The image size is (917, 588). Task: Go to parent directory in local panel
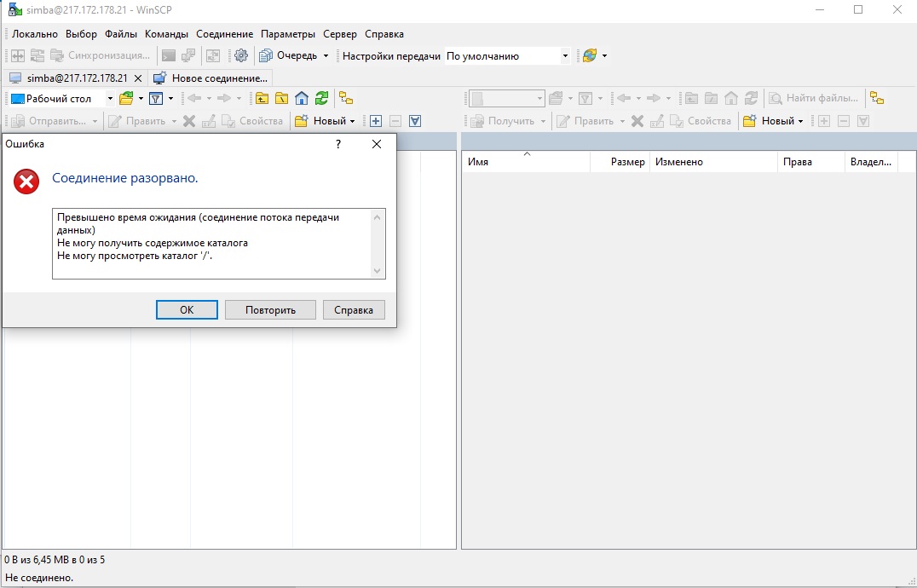click(x=262, y=99)
